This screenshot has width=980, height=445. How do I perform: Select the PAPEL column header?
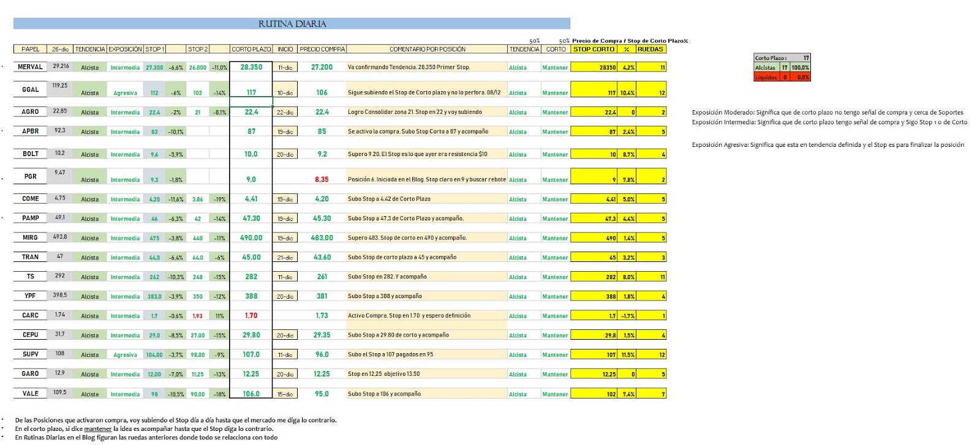pyautogui.click(x=30, y=49)
